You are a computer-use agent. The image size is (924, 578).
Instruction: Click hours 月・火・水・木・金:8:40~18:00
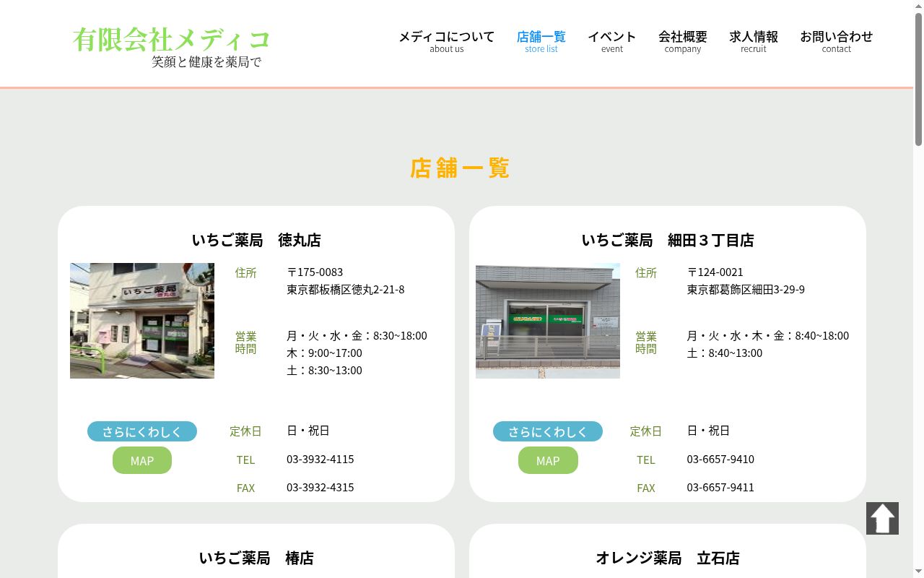[x=768, y=335]
